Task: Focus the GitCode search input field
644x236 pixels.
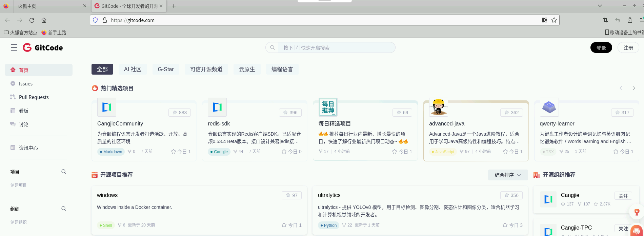Action: [336, 48]
